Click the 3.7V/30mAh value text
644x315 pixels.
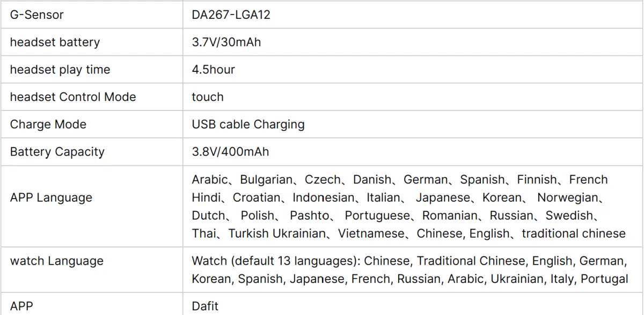click(226, 42)
